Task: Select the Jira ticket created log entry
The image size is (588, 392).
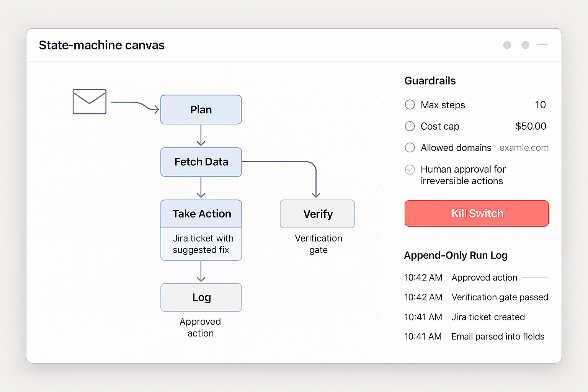Action: [488, 317]
